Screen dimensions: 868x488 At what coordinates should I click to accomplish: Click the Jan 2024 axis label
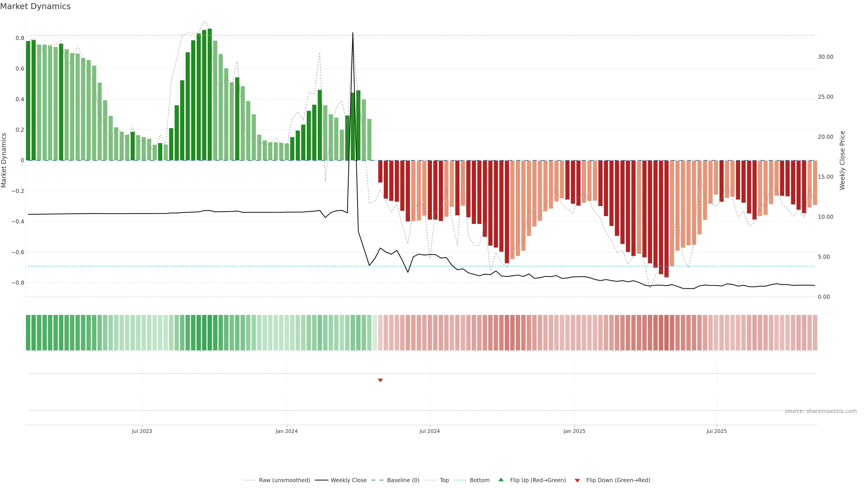click(286, 431)
